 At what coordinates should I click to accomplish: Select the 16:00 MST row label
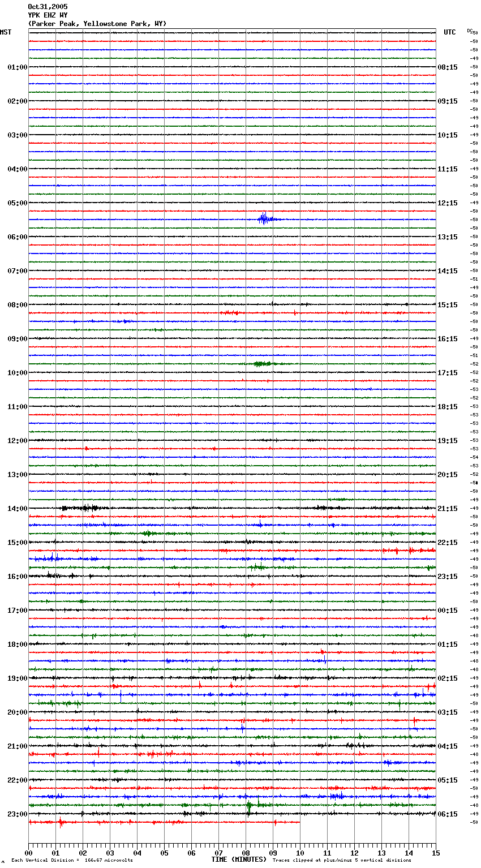(18, 577)
